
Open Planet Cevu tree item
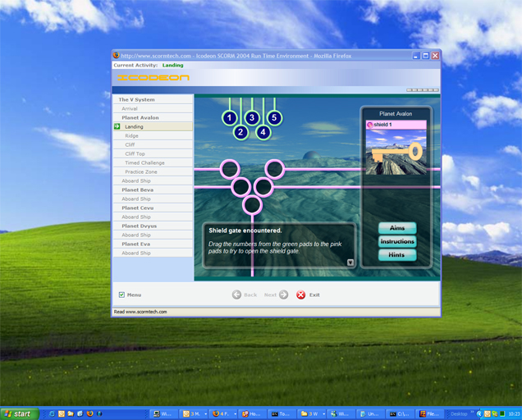coord(153,208)
